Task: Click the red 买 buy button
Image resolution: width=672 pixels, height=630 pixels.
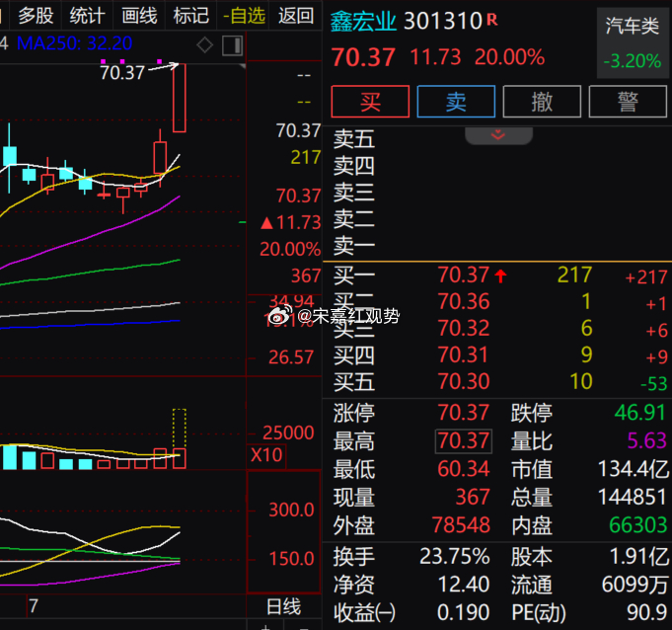Action: click(x=370, y=102)
